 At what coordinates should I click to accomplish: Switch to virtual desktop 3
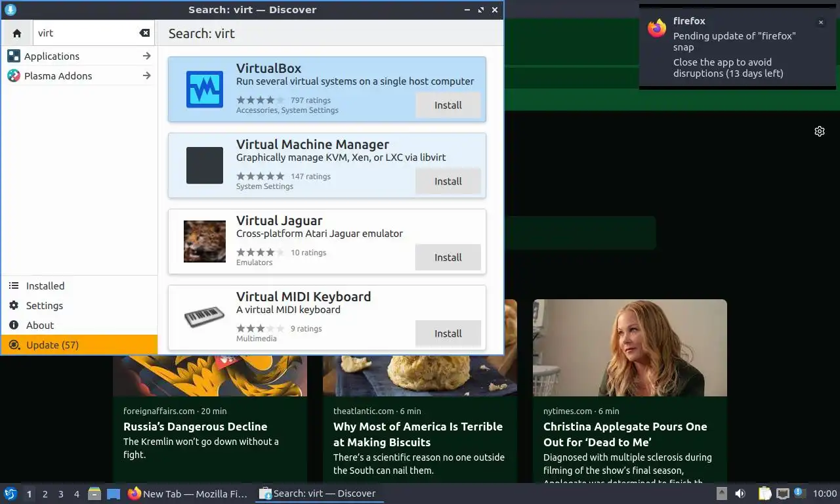[x=61, y=494]
